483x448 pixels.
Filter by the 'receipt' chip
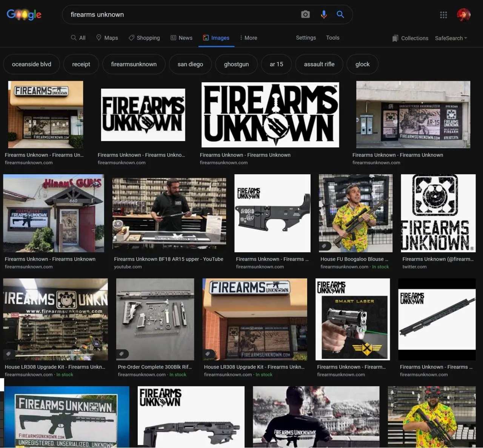[81, 64]
